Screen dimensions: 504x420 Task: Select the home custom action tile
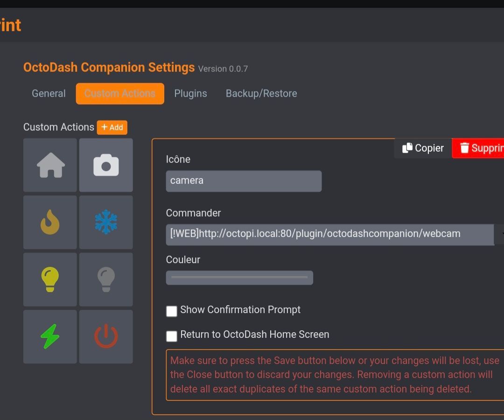[x=50, y=165]
